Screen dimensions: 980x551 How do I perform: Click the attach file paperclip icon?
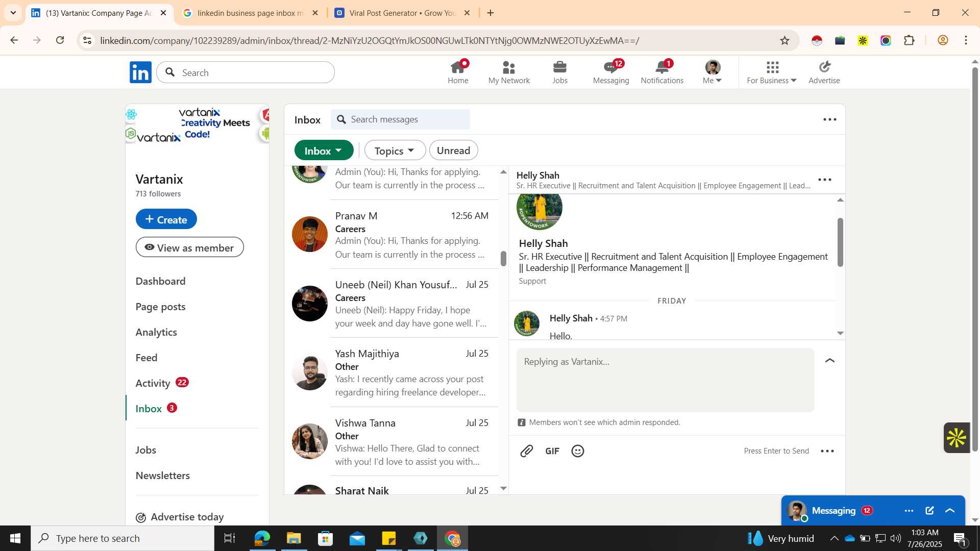pos(527,451)
